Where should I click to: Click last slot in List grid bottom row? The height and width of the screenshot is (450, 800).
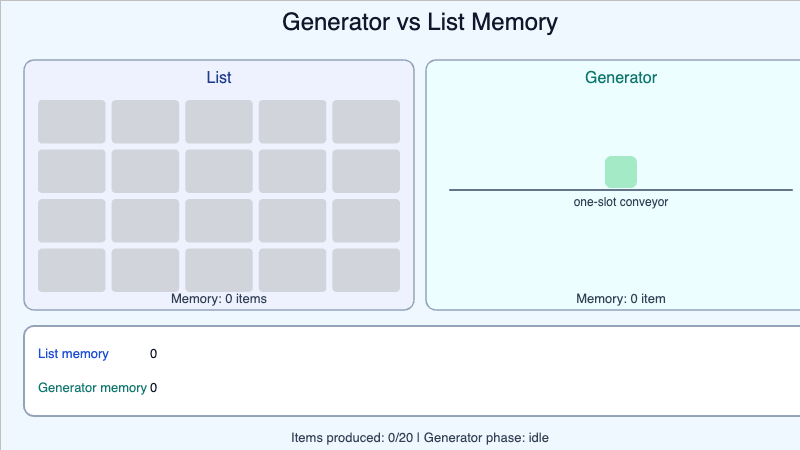coord(366,270)
